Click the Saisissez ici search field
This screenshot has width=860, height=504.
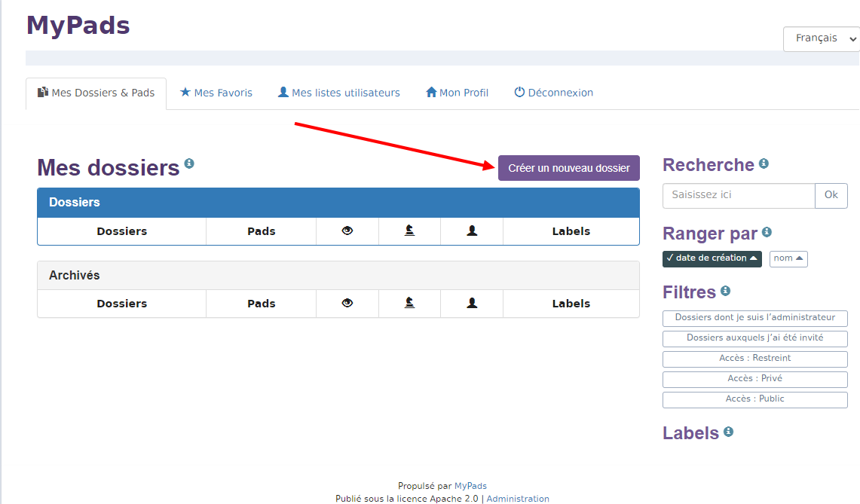[x=738, y=195]
